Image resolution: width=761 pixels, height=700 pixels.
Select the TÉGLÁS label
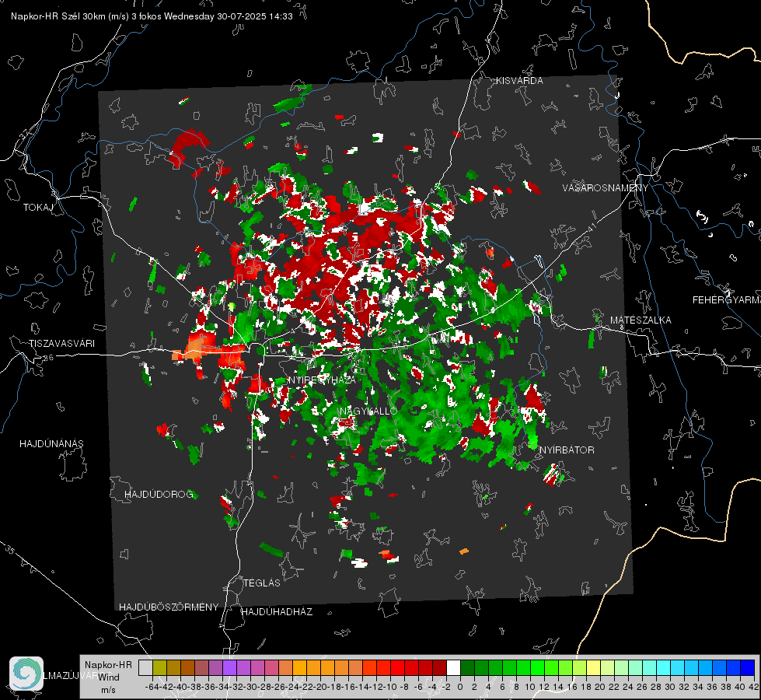[262, 583]
